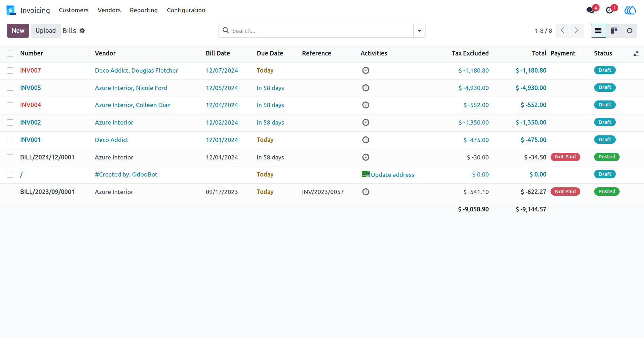644x337 pixels.
Task: Open the messages conversations icon
Action: point(591,10)
